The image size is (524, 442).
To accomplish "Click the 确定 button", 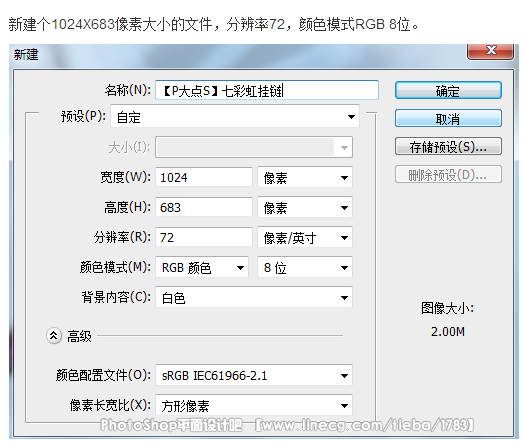I will click(x=448, y=90).
